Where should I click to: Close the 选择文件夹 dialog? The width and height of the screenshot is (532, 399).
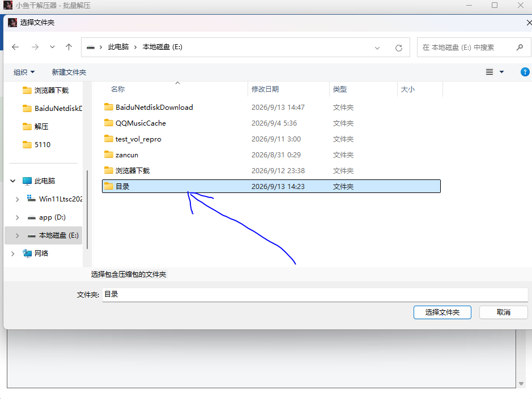click(529, 23)
